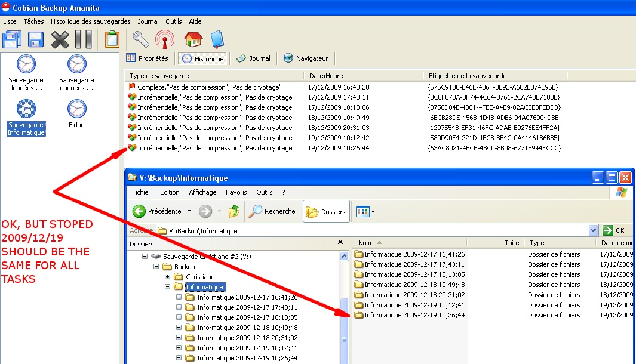Select the Sauvegarde Informatique task
This screenshot has height=364, width=636.
click(x=26, y=118)
